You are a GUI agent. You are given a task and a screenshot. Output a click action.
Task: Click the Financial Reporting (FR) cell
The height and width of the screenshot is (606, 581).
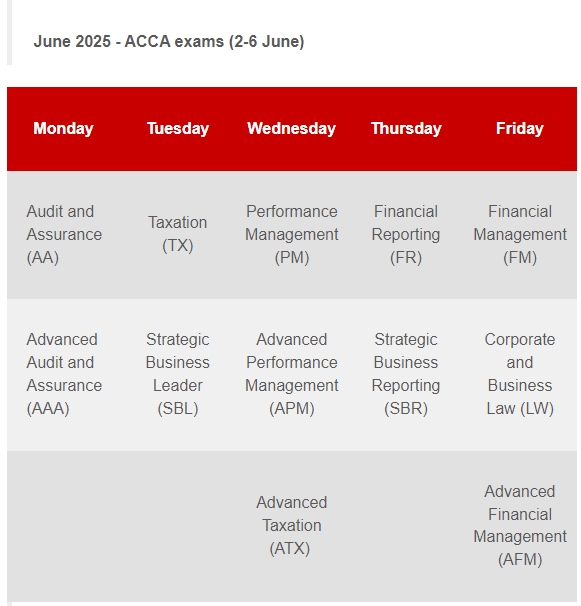click(x=406, y=234)
